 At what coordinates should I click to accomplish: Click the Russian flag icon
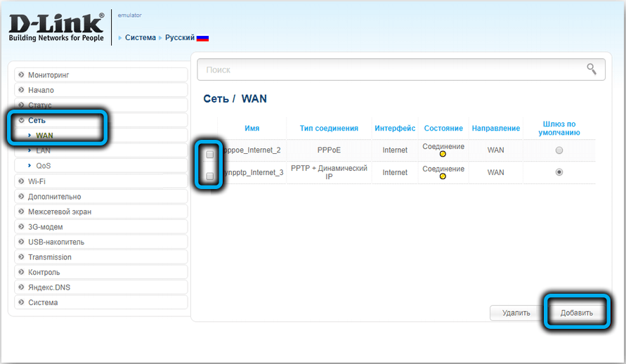(x=202, y=38)
